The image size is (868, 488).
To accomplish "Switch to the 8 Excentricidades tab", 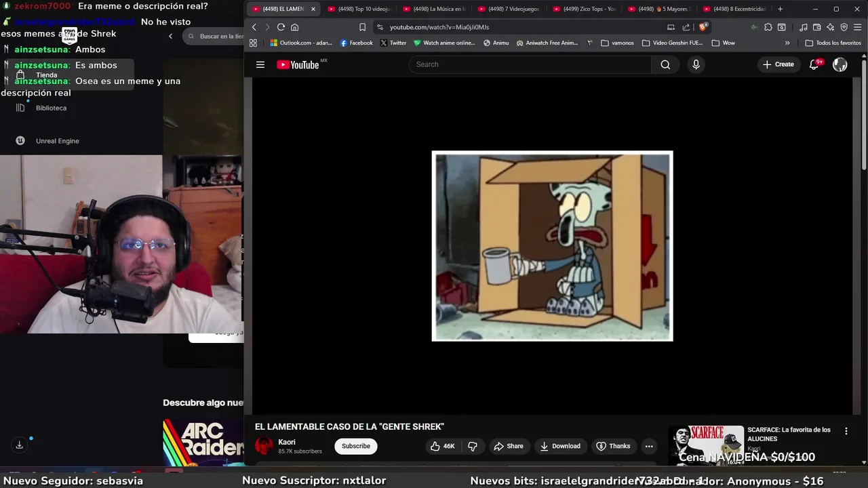I will pyautogui.click(x=734, y=9).
